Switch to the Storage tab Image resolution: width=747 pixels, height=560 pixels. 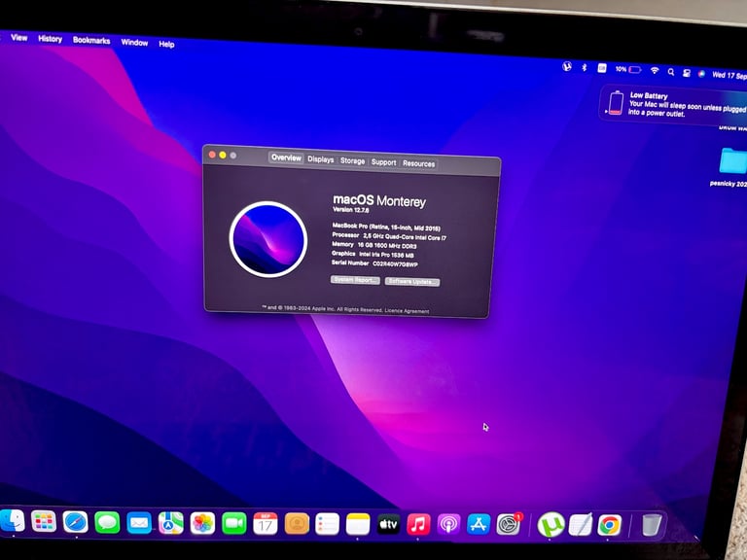point(352,161)
